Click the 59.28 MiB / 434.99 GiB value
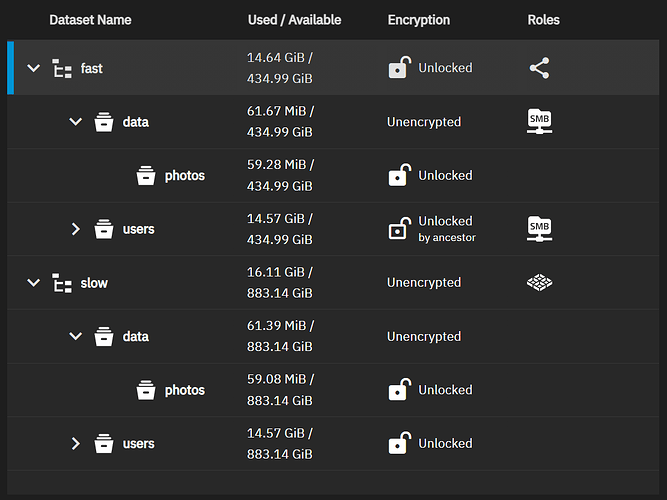This screenshot has width=667, height=500. (x=280, y=175)
